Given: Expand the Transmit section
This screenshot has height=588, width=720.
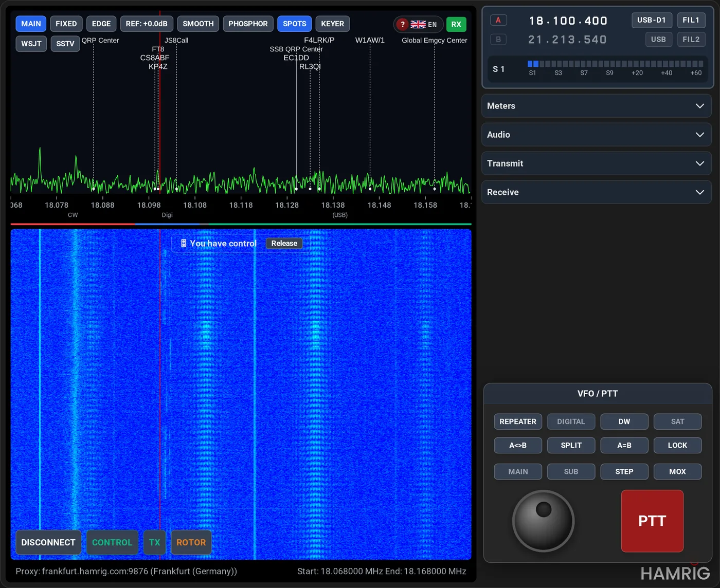Looking at the screenshot, I should tap(597, 163).
